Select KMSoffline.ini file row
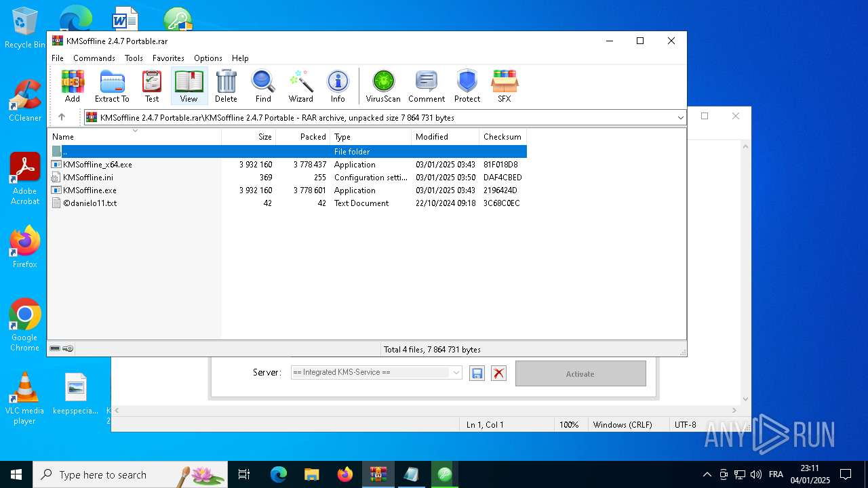 coord(288,178)
